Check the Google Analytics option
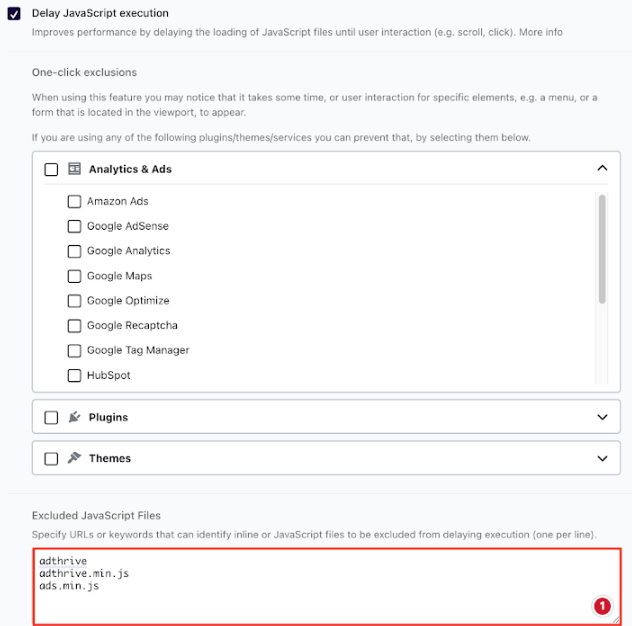The height and width of the screenshot is (626, 632). [x=74, y=251]
